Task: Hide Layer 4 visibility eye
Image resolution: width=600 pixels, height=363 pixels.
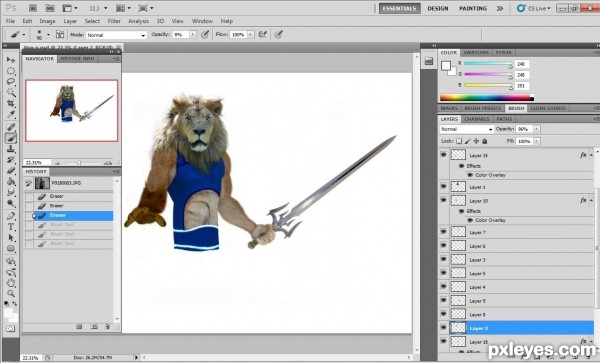Action: (x=443, y=286)
